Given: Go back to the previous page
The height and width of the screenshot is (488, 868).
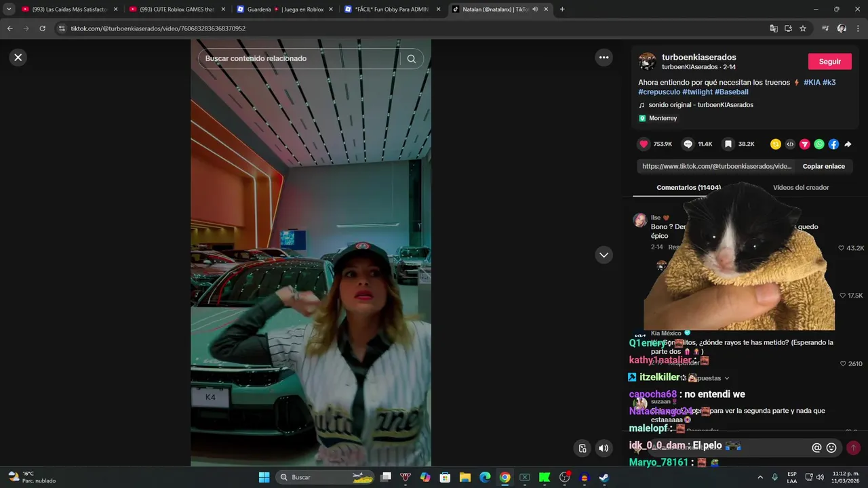Looking at the screenshot, I should coord(9,28).
